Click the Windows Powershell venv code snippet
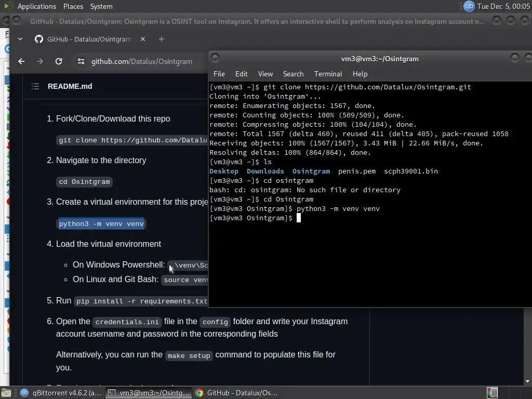The width and height of the screenshot is (532, 399). pos(188,265)
